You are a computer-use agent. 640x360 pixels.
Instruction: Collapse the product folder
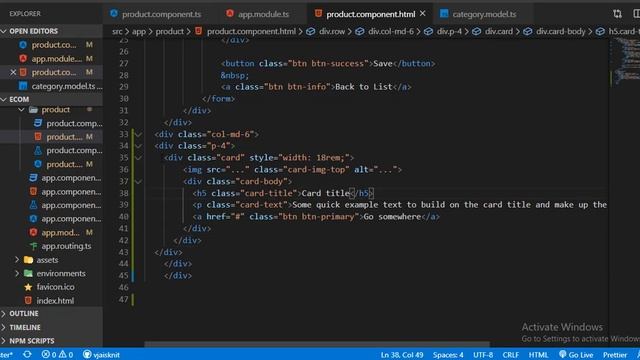point(21,109)
